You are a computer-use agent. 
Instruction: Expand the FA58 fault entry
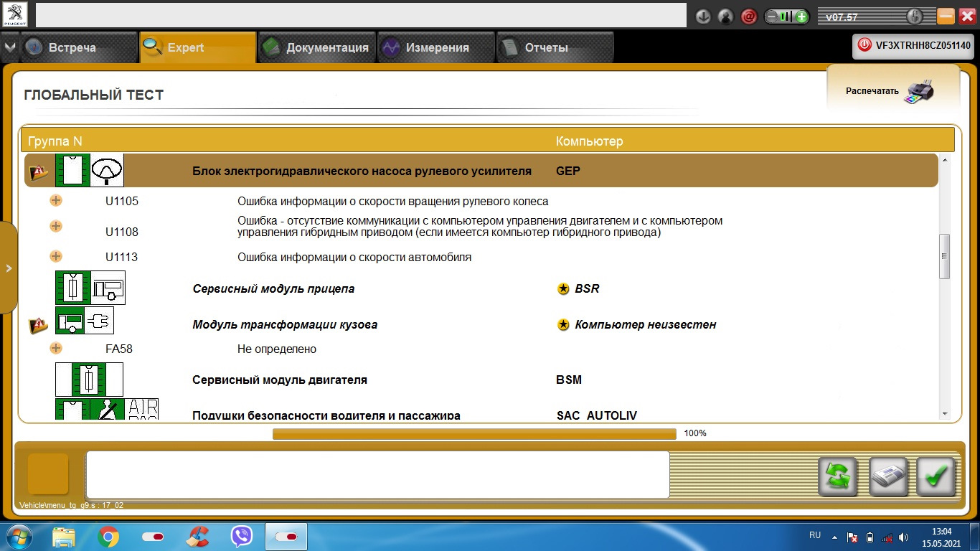(56, 349)
